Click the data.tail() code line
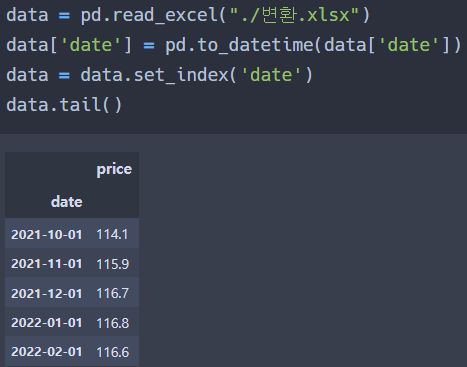The width and height of the screenshot is (467, 367). (64, 105)
